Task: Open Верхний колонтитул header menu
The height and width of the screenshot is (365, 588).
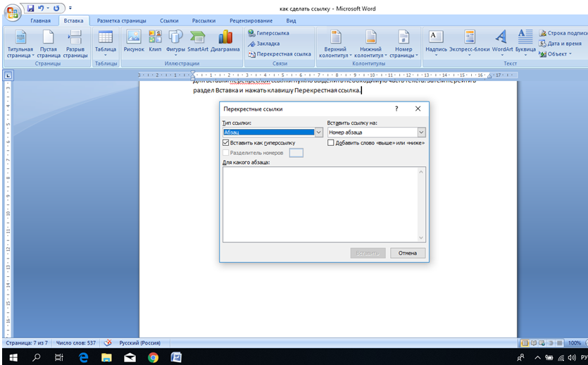Action: [x=335, y=44]
